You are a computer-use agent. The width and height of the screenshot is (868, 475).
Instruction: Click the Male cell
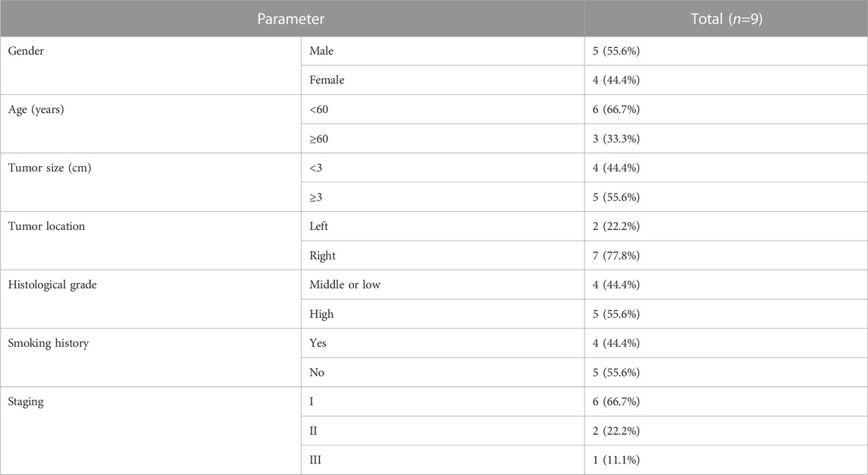point(442,51)
